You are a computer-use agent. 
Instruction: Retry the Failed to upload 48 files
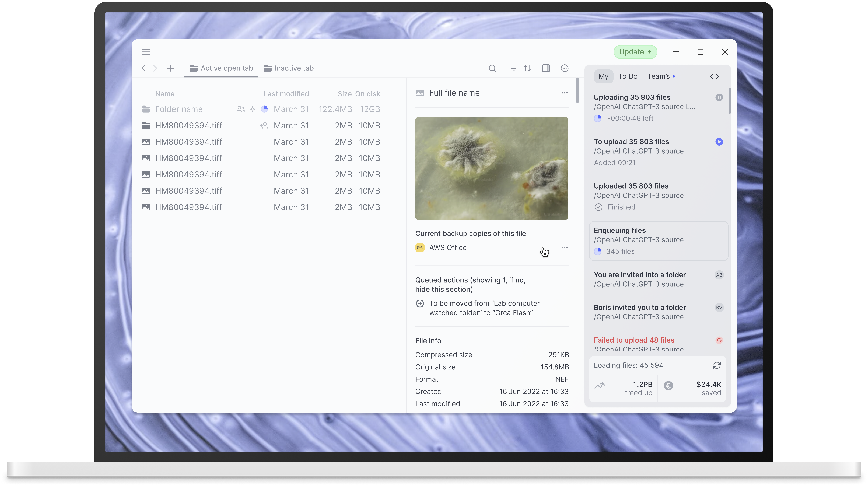pyautogui.click(x=719, y=340)
